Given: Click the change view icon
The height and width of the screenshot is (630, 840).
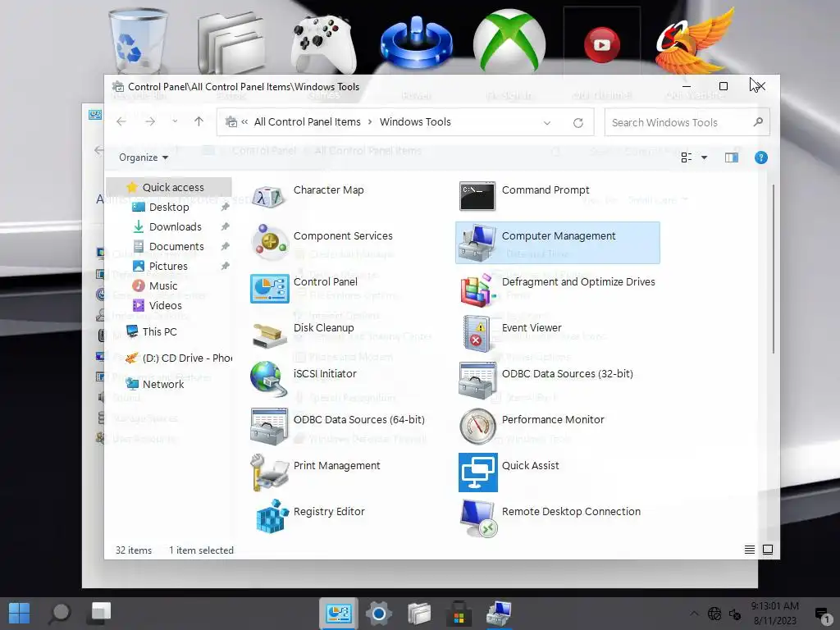Looking at the screenshot, I should 687,157.
